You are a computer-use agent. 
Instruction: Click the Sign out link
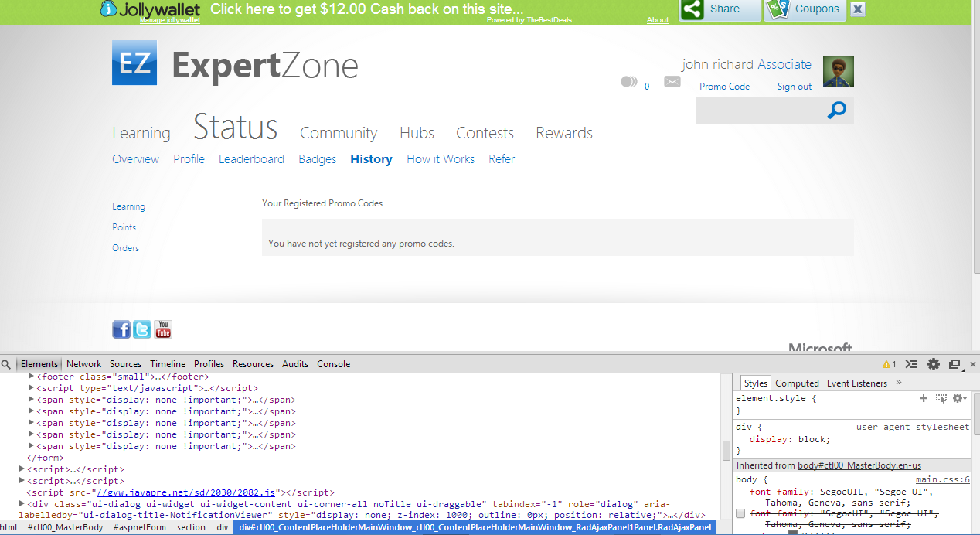point(795,87)
